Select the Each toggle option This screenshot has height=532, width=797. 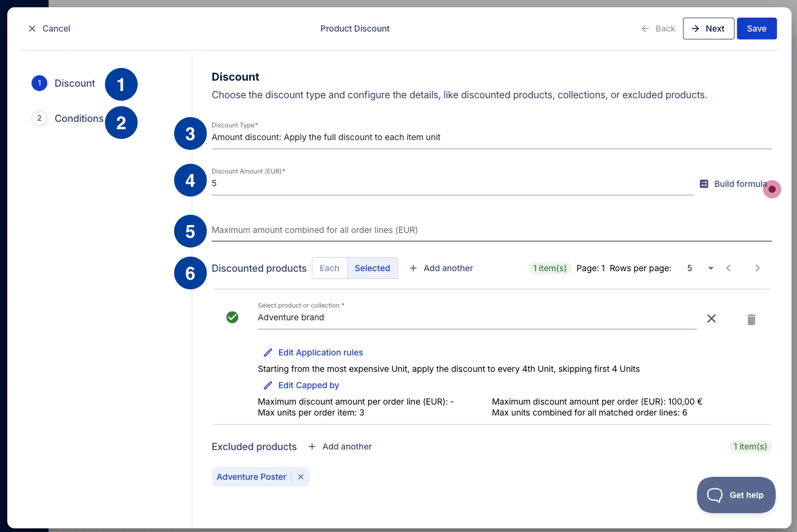coord(329,268)
